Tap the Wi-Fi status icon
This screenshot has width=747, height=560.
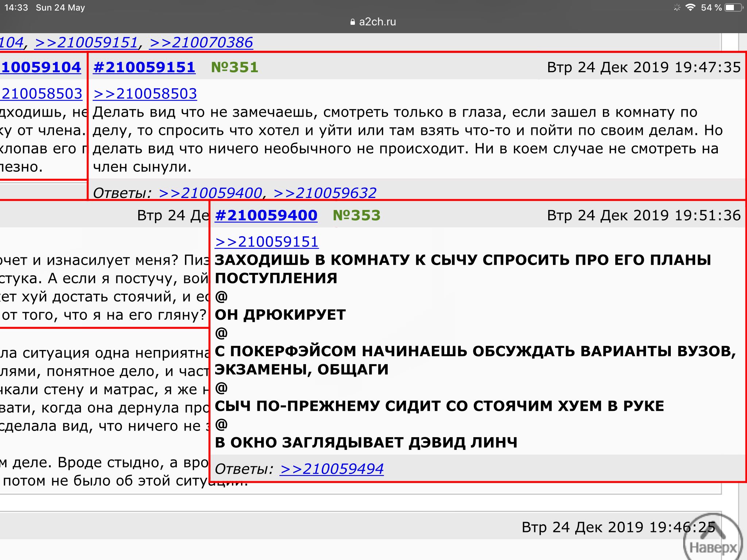coord(690,8)
